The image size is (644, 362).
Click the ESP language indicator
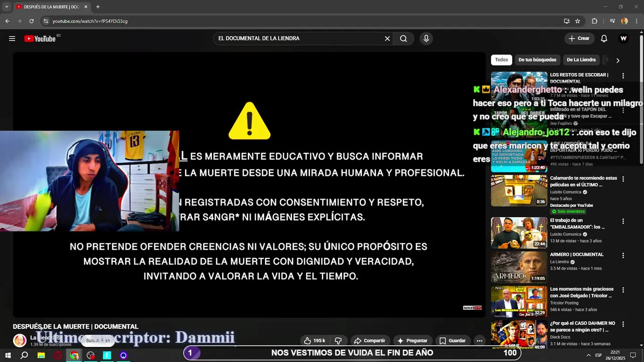pyautogui.click(x=598, y=355)
